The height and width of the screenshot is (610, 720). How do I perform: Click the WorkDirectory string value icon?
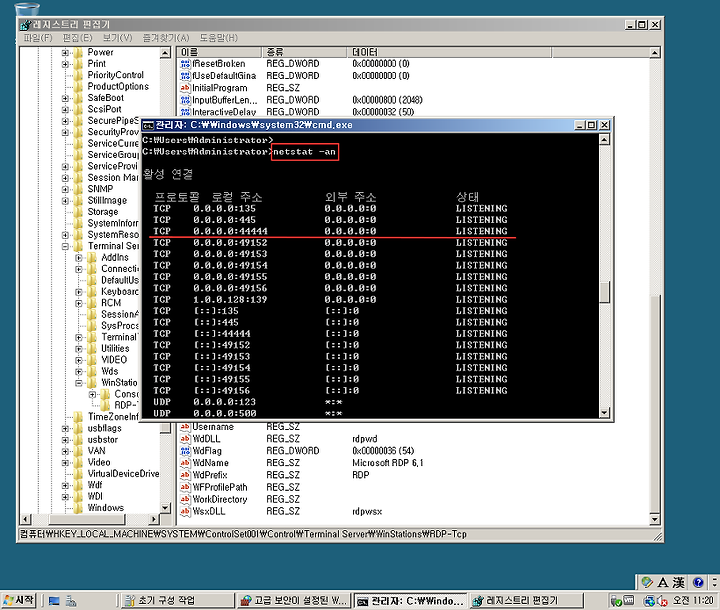pyautogui.click(x=185, y=499)
